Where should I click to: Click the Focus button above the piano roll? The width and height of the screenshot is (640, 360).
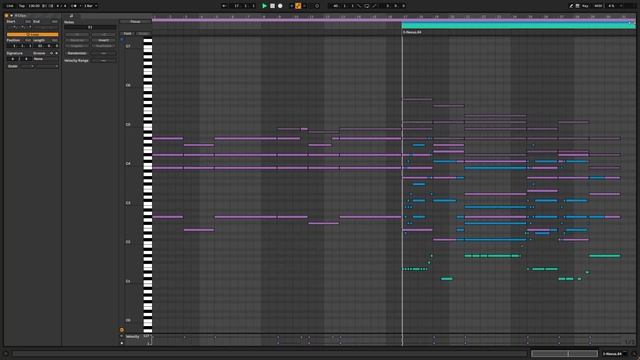(135, 22)
